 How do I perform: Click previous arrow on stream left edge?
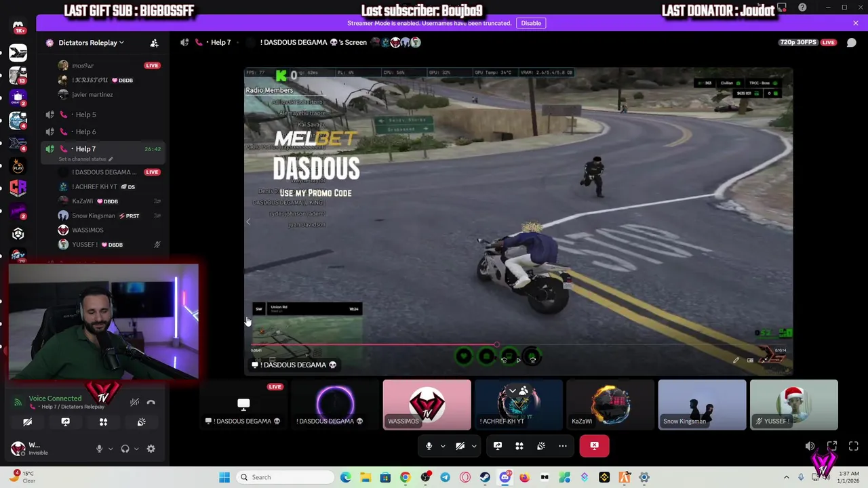tap(248, 221)
